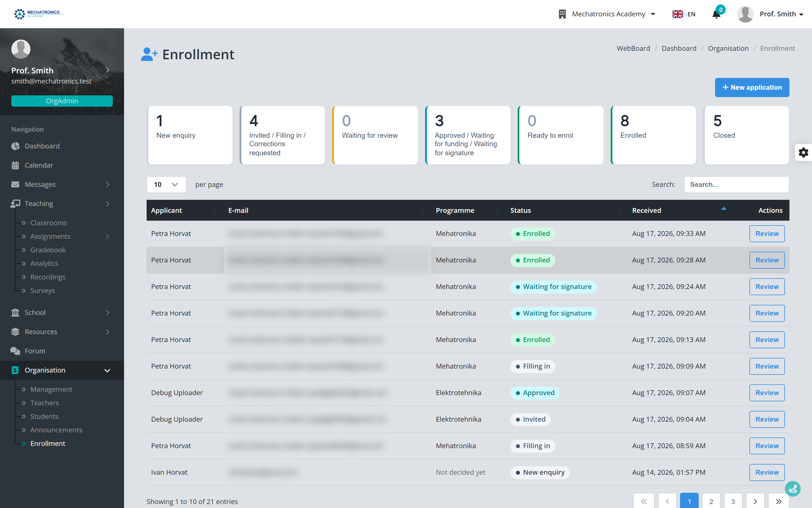Filter by the Enrolled card
This screenshot has width=812, height=508.
tap(653, 135)
